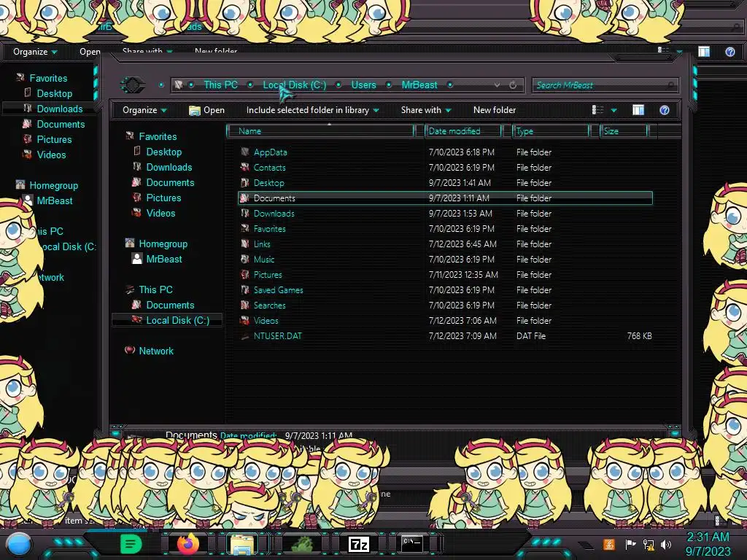Toggle the preview pane icon
This screenshot has width=747, height=560.
[638, 110]
